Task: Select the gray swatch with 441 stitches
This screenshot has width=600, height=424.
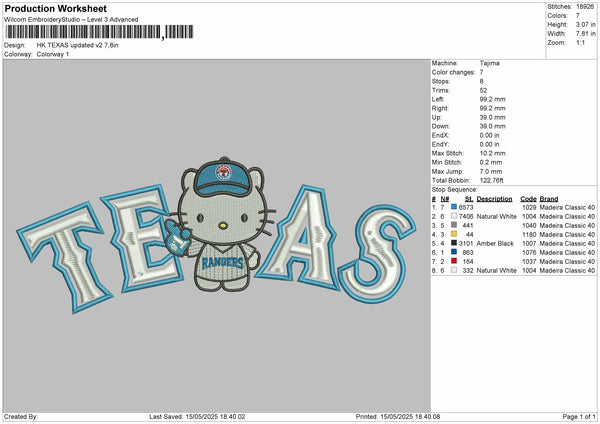Action: [x=454, y=225]
